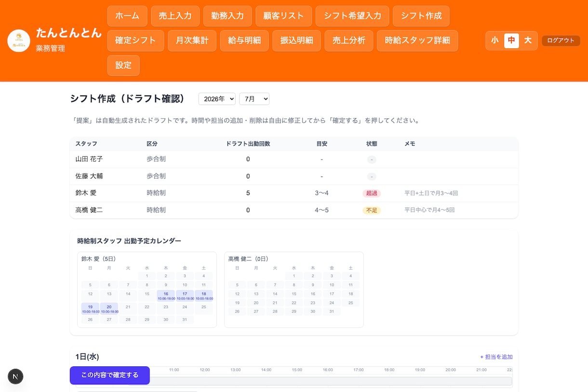Open 勤務入力 page
The height and width of the screenshot is (392, 588).
(227, 16)
